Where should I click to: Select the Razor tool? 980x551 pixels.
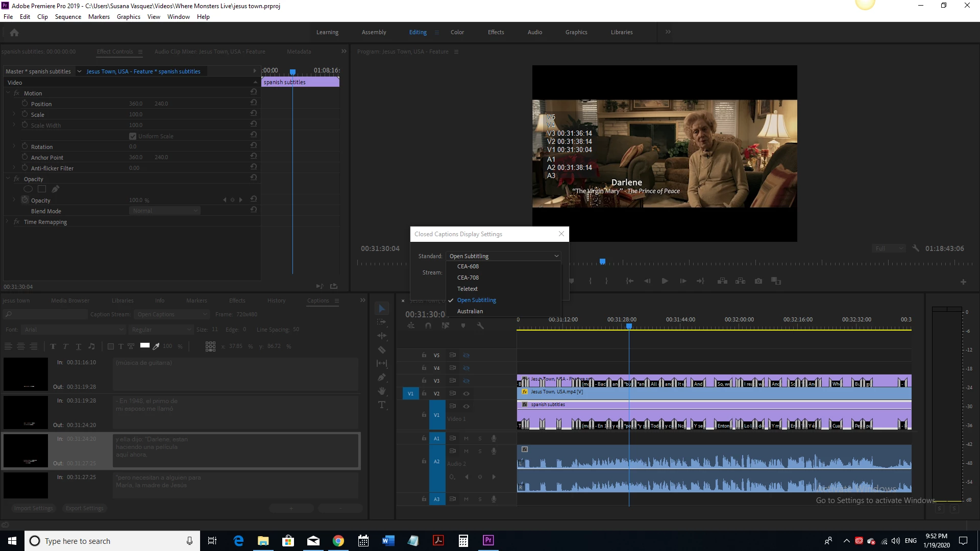(x=382, y=350)
